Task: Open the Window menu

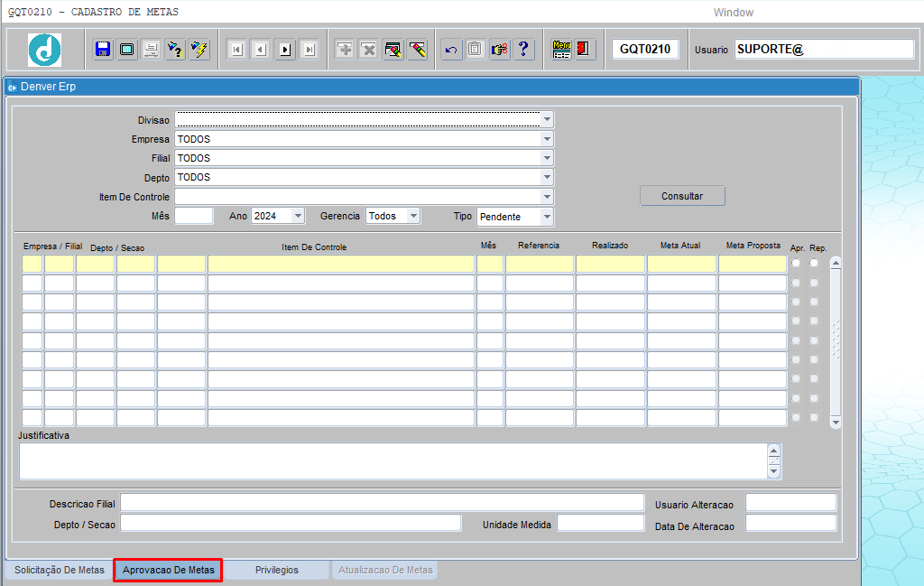Action: [x=733, y=13]
